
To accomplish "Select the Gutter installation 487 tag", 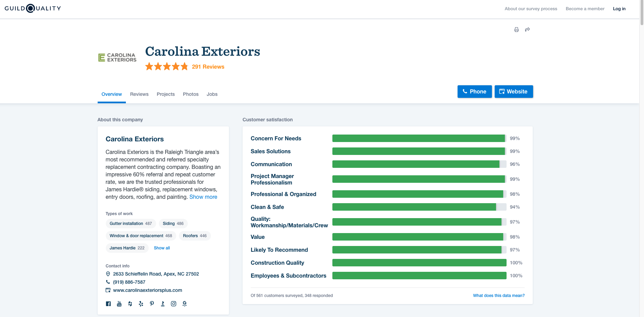I will [131, 224].
